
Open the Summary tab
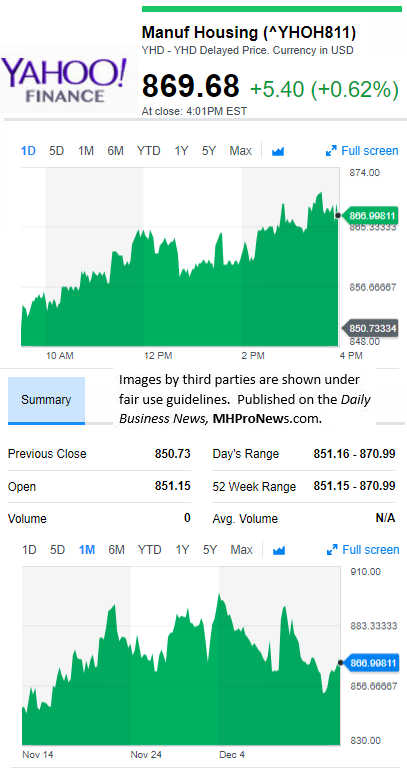click(46, 400)
